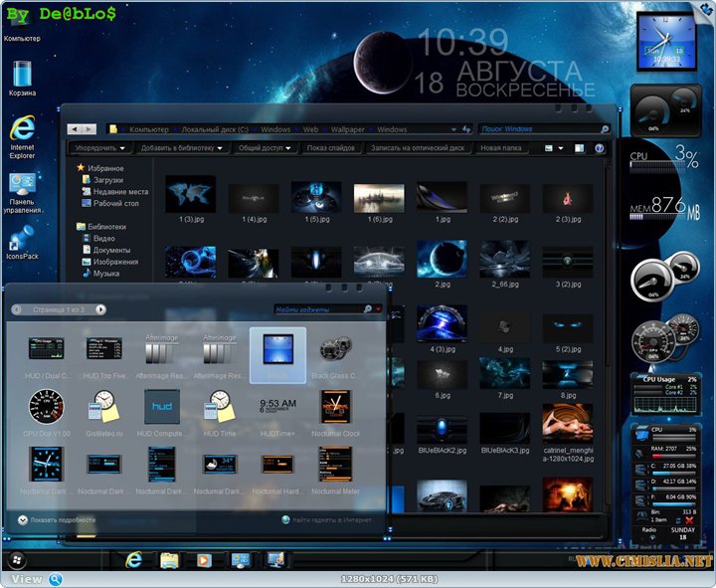Select the Black Glass gears gadget
Screen dimensions: 716x588
click(335, 350)
